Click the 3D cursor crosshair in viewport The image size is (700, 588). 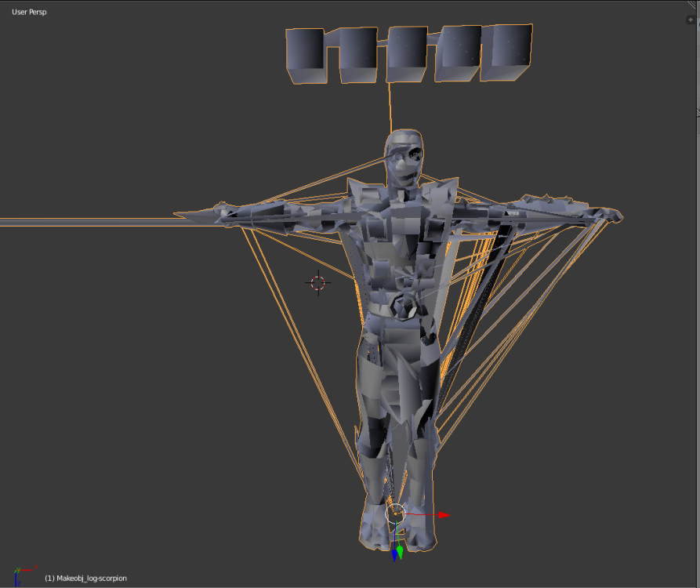(318, 282)
